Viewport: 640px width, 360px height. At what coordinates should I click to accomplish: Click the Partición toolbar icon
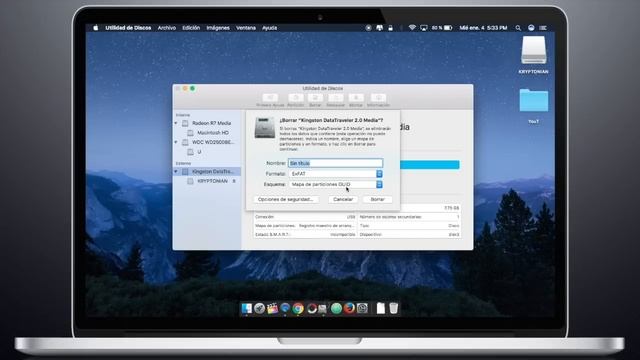click(x=296, y=98)
